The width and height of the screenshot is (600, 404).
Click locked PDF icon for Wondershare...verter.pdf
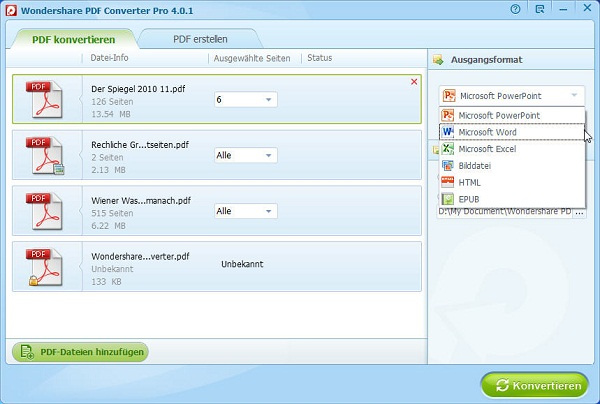point(44,267)
